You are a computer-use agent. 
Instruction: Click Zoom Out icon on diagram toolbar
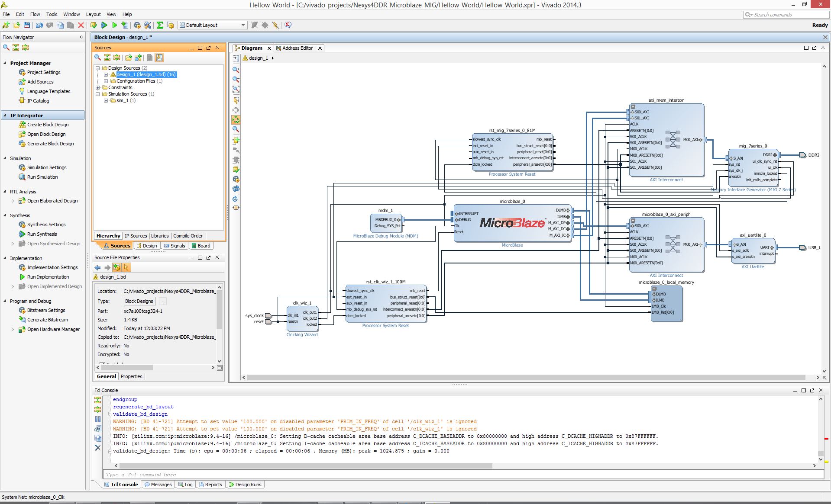pos(236,79)
